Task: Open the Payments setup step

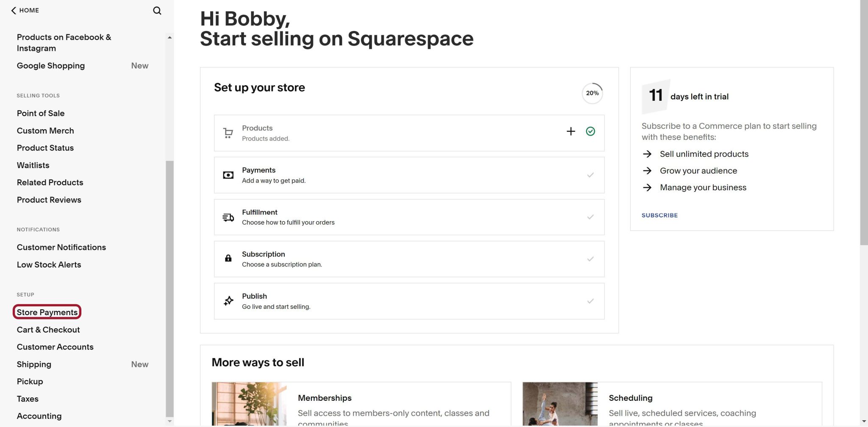Action: coord(409,175)
